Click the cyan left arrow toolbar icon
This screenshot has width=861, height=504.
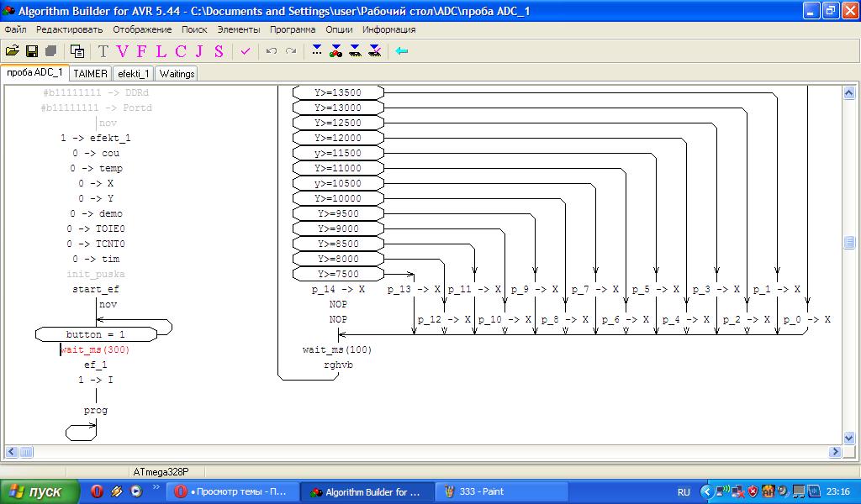click(401, 51)
